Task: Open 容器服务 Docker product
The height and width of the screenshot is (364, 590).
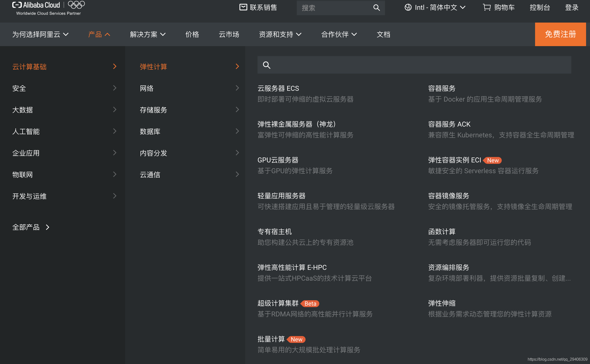Action: 442,88
